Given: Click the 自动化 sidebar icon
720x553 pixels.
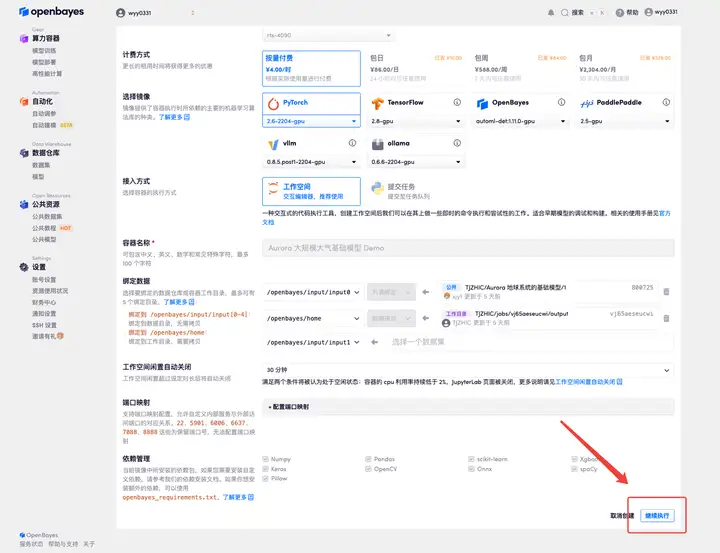Looking at the screenshot, I should point(24,101).
